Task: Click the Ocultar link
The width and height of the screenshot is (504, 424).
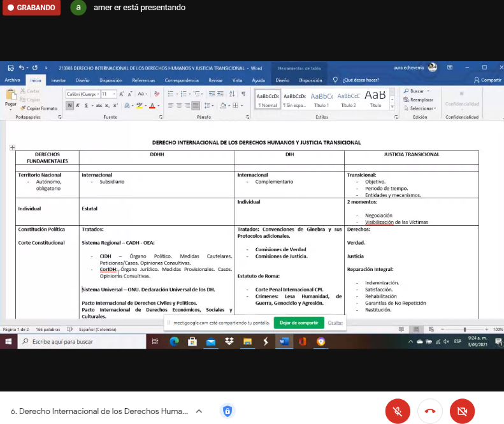Action: (335, 323)
